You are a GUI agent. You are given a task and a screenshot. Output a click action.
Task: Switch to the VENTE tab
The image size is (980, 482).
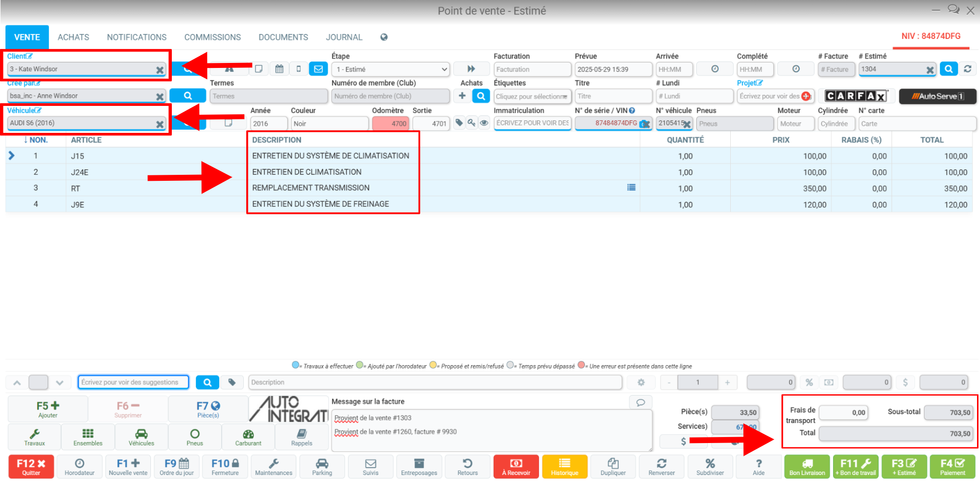[x=27, y=37]
